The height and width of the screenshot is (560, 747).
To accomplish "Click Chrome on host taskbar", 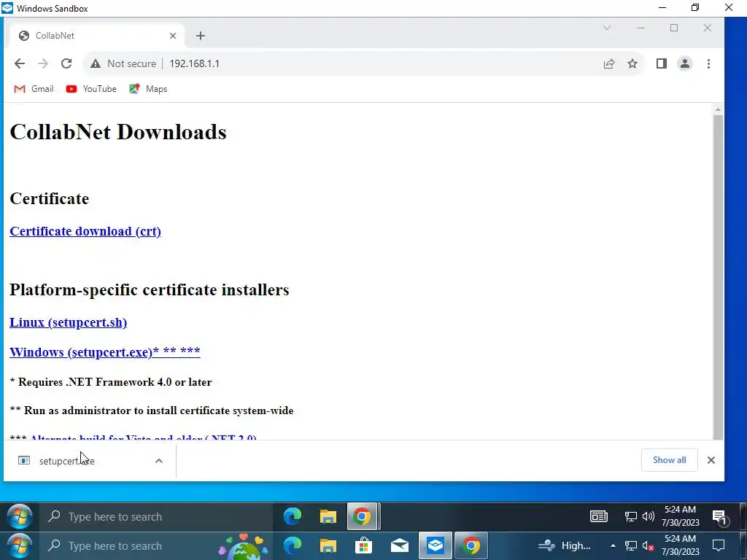I will 471,545.
